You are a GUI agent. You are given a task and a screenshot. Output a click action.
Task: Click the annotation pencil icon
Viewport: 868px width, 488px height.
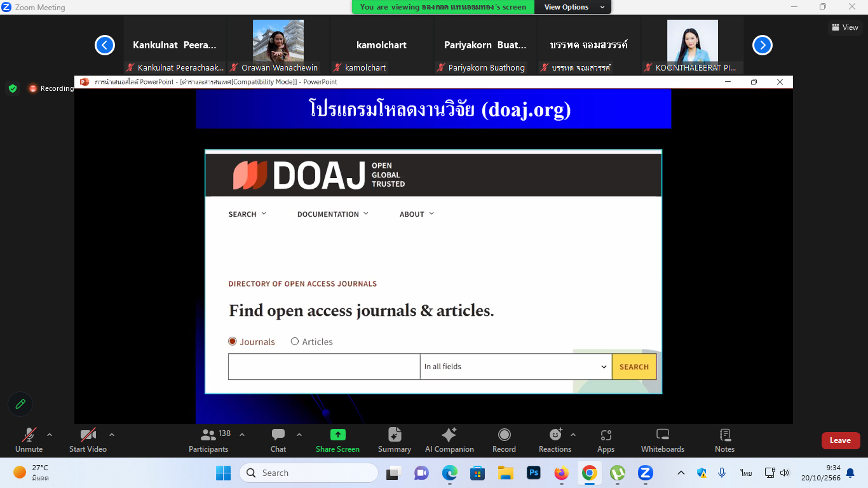pos(20,404)
